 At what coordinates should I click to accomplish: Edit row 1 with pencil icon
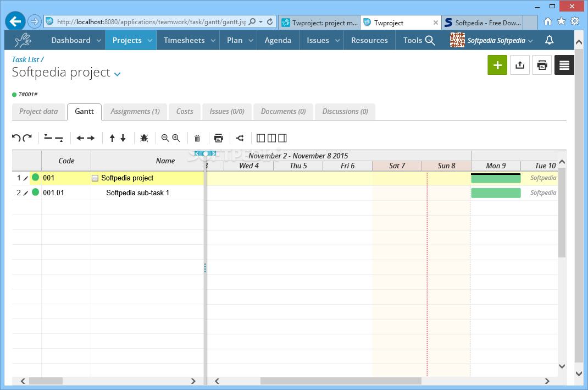25,178
